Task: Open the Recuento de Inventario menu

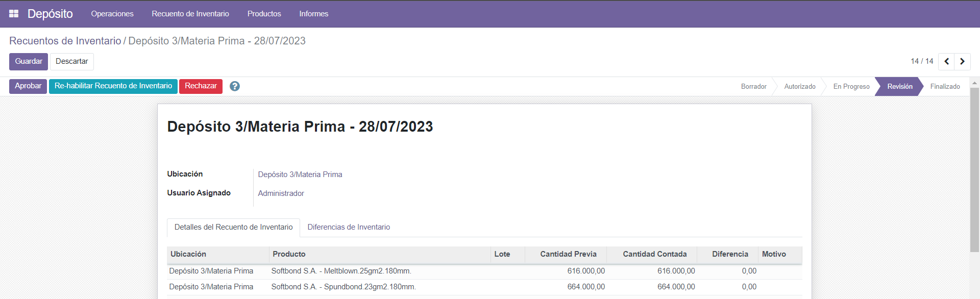Action: [190, 14]
